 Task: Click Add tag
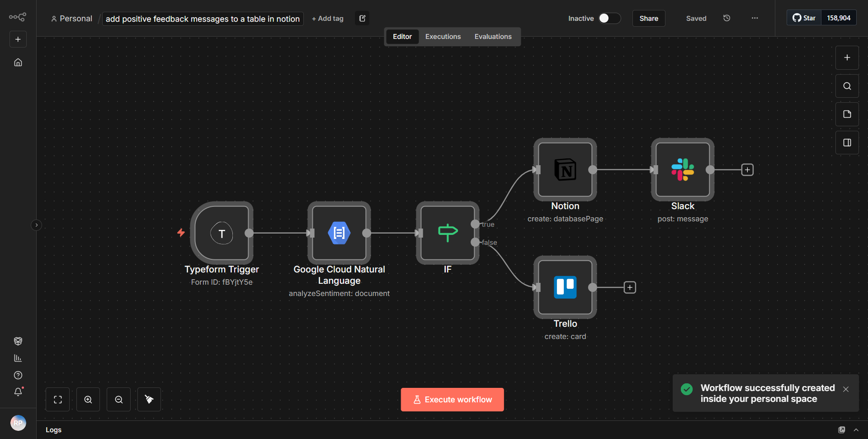328,19
